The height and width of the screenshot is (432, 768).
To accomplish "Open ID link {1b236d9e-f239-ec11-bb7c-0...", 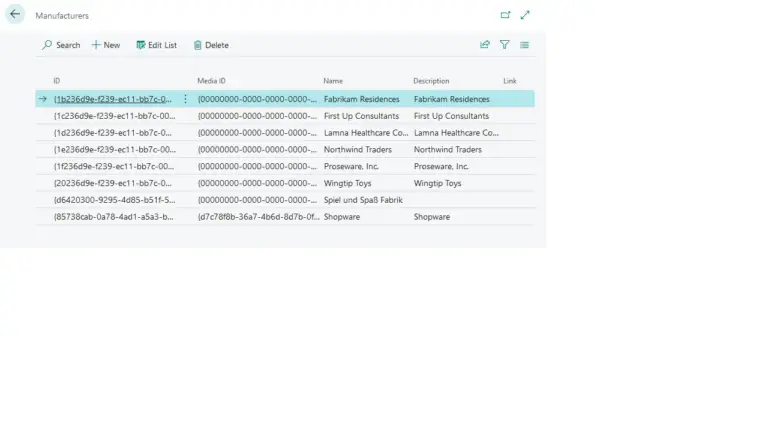I will point(113,99).
